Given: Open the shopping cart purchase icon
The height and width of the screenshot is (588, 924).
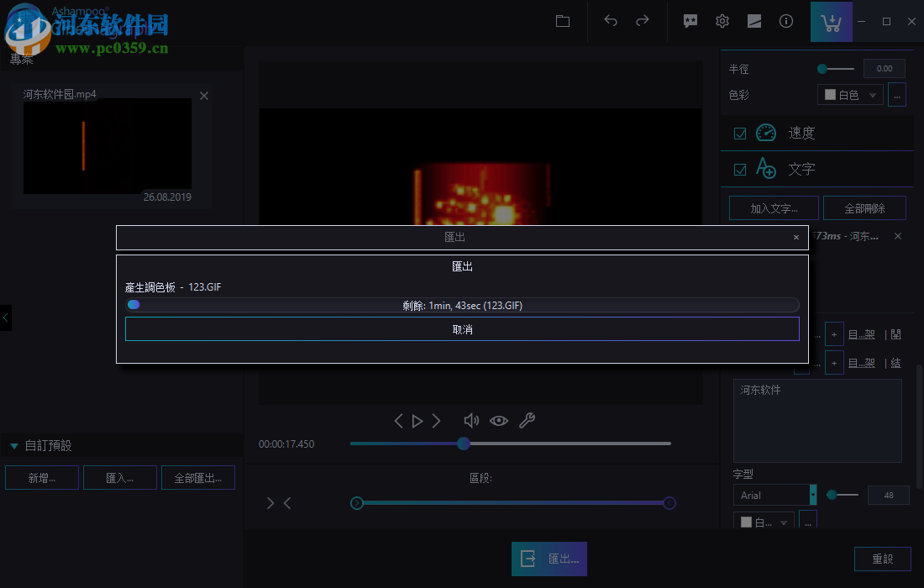Looking at the screenshot, I should [831, 22].
